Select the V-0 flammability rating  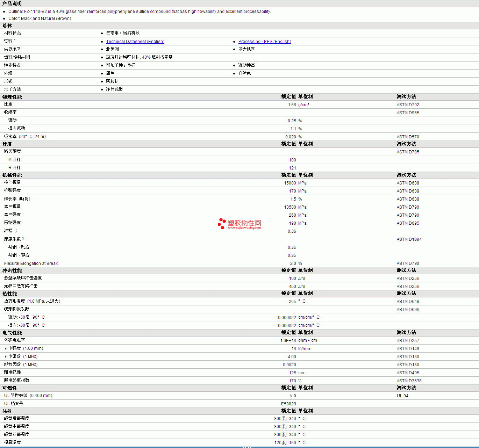(x=293, y=396)
